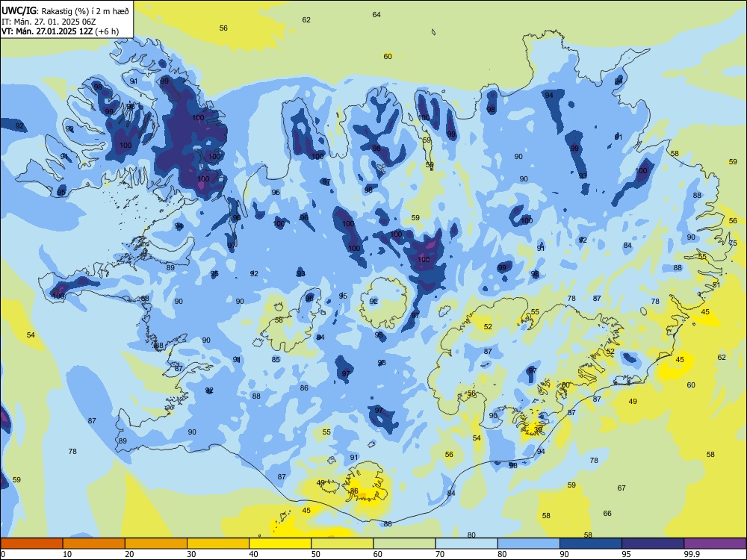
Task: Pick the amber 20–30 legend color band
Action: click(x=156, y=544)
